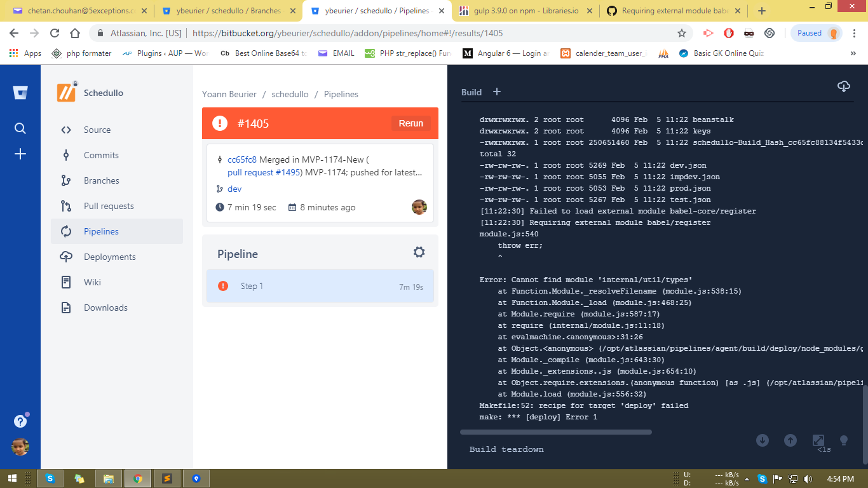The height and width of the screenshot is (488, 868).
Task: Open the help question mark icon
Action: click(x=20, y=421)
